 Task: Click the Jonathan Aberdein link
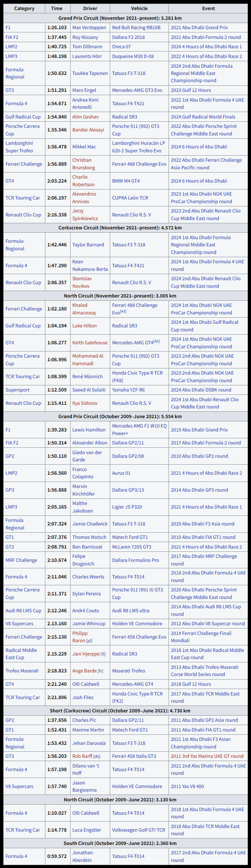click(x=82, y=856)
